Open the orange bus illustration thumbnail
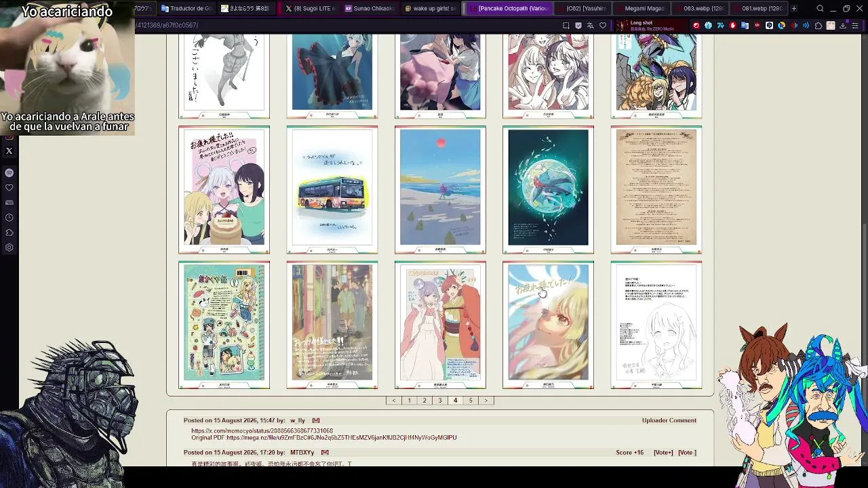The width and height of the screenshot is (868, 488). click(x=332, y=190)
